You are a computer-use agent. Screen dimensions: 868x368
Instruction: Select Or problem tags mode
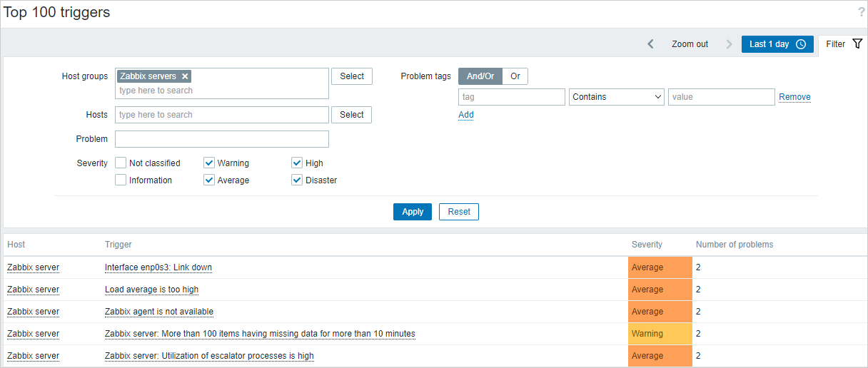tap(515, 76)
